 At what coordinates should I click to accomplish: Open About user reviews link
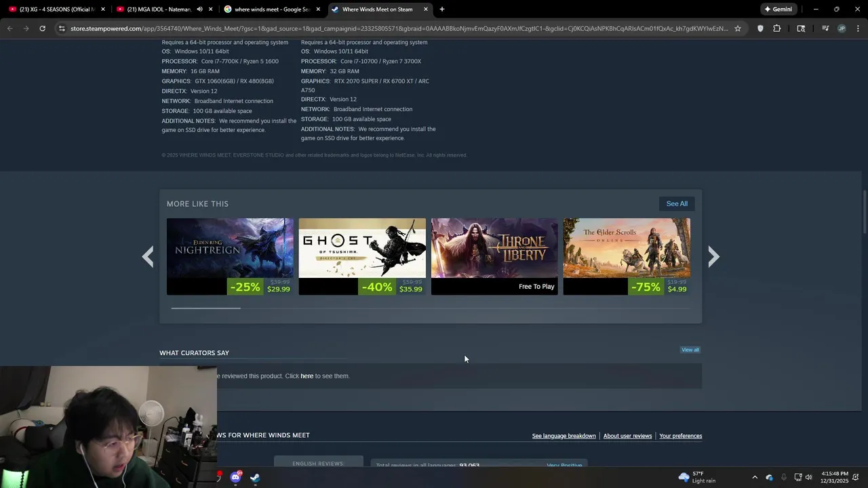[x=627, y=436]
